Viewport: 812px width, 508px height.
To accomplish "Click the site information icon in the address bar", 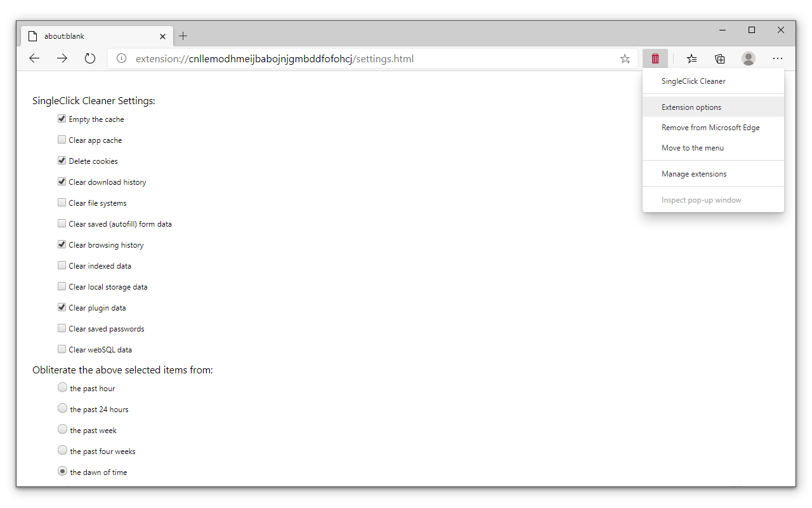I will 121,58.
